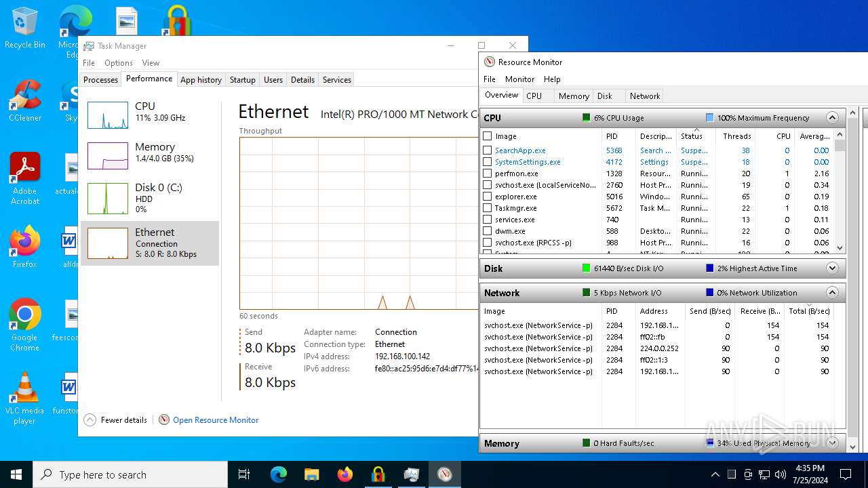868x488 pixels.
Task: Click the green CPU Usage color indicator
Action: pyautogui.click(x=586, y=117)
